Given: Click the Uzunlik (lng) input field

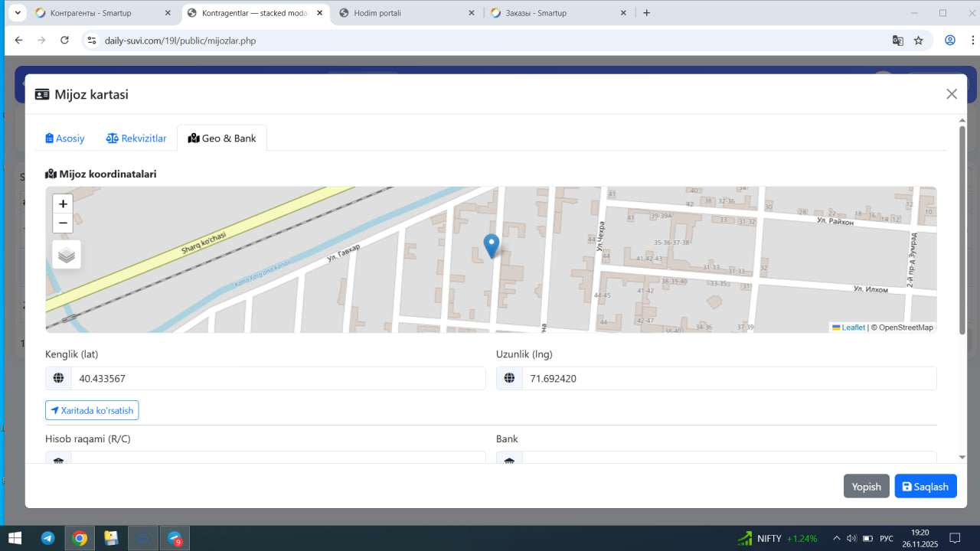Looking at the screenshot, I should [x=729, y=378].
